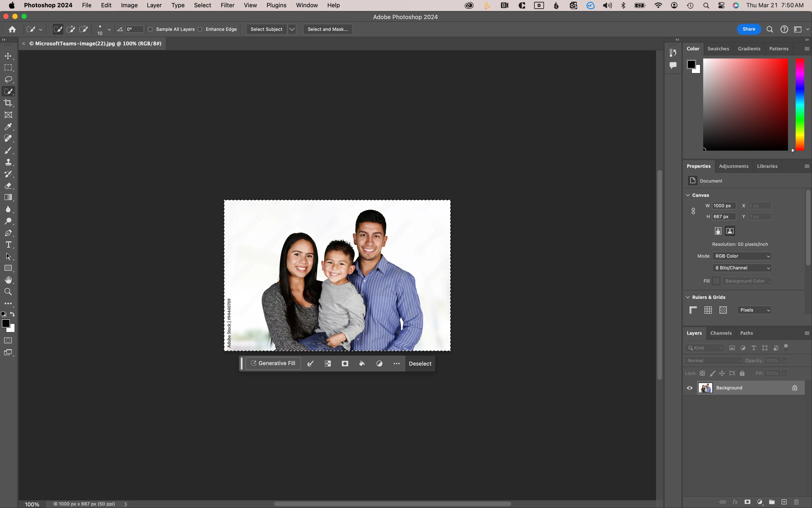The width and height of the screenshot is (812, 508).
Task: Click the delete layer trash icon
Action: pos(796,502)
